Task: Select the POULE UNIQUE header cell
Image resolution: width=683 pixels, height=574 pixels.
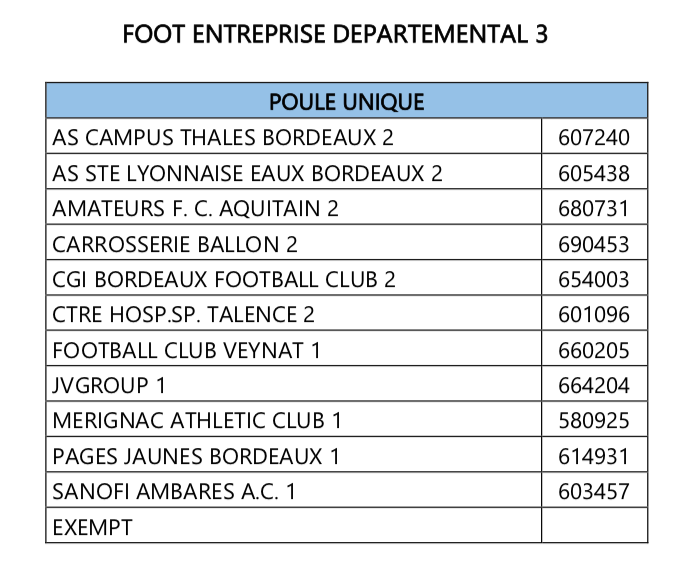Action: (346, 101)
